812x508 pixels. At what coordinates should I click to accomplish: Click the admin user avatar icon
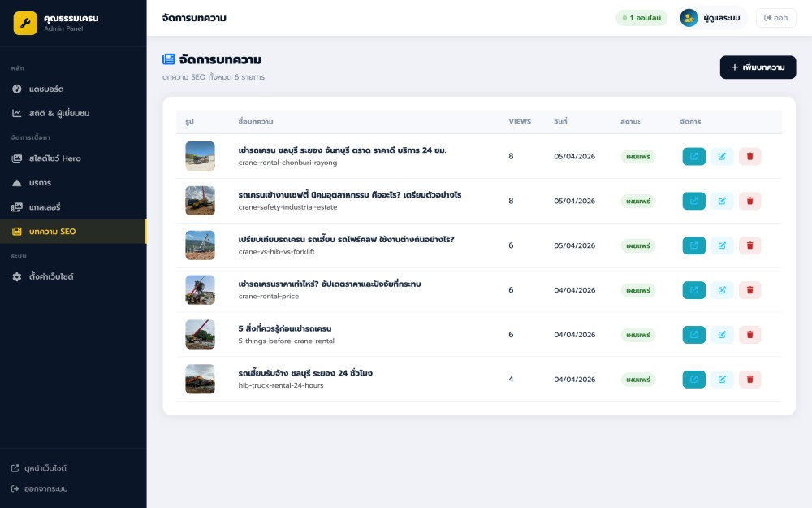(x=689, y=18)
